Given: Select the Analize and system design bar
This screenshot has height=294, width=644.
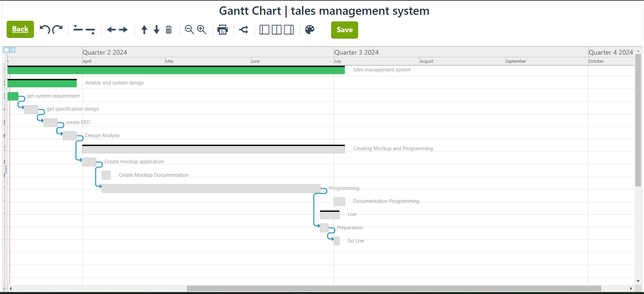Looking at the screenshot, I should pyautogui.click(x=42, y=83).
